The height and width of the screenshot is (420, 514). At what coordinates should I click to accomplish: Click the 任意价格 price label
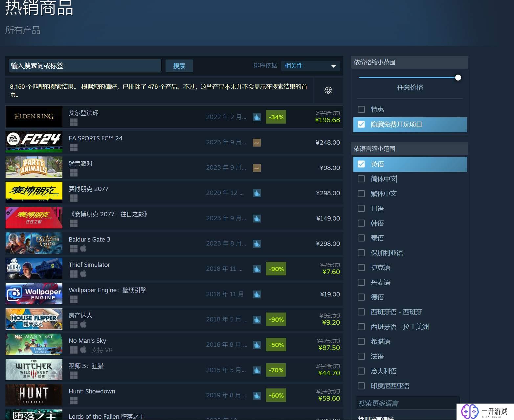[410, 87]
